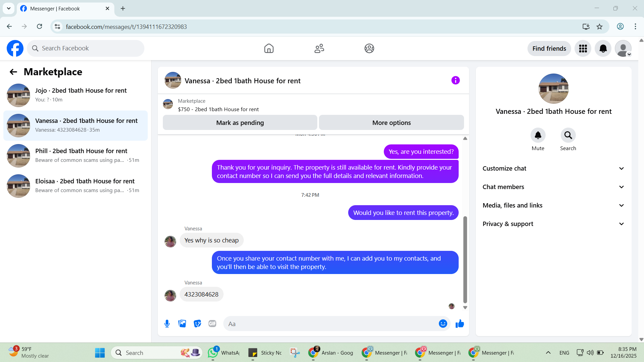Show hidden system tray icons chevron
This screenshot has width=644, height=362.
tap(548, 353)
